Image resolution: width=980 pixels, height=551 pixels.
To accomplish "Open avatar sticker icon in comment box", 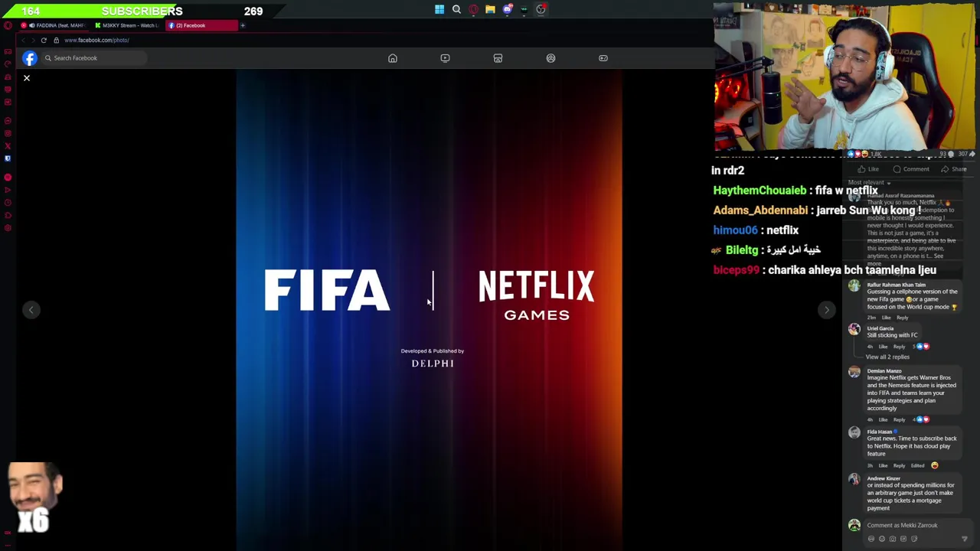I will pyautogui.click(x=871, y=539).
